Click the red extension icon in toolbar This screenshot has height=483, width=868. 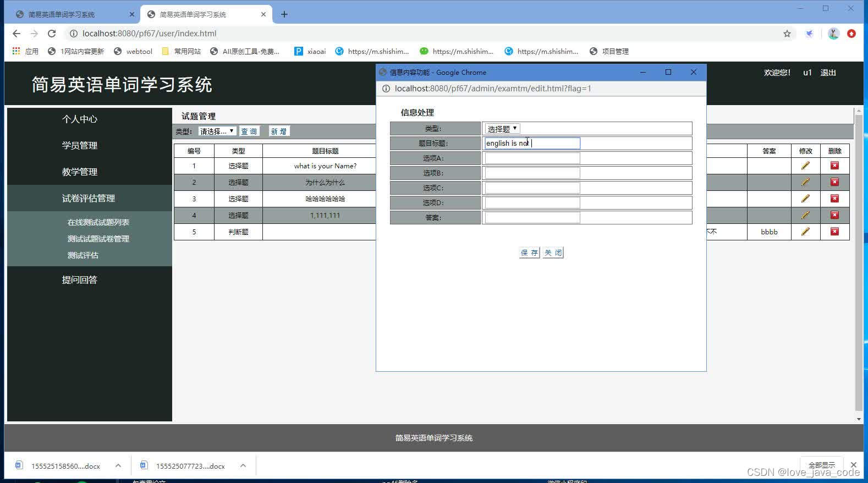[x=851, y=34]
